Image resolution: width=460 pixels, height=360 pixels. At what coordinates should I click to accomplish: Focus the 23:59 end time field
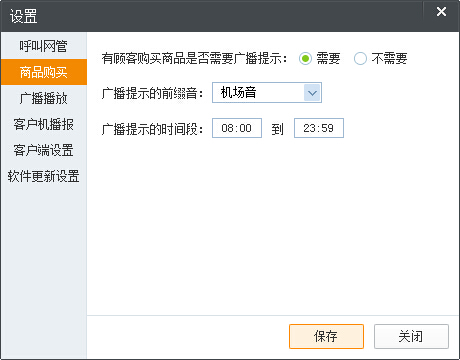319,128
